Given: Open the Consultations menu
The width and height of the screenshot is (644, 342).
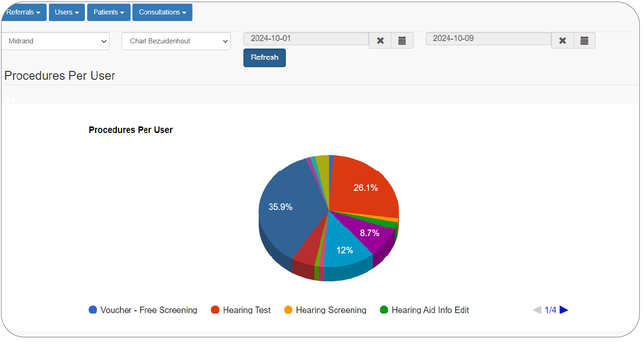Looking at the screenshot, I should coord(162,12).
